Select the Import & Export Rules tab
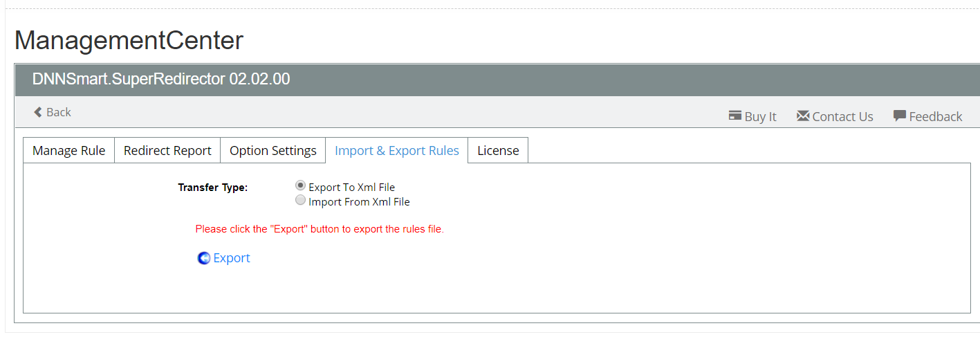The height and width of the screenshot is (337, 980). pos(397,150)
